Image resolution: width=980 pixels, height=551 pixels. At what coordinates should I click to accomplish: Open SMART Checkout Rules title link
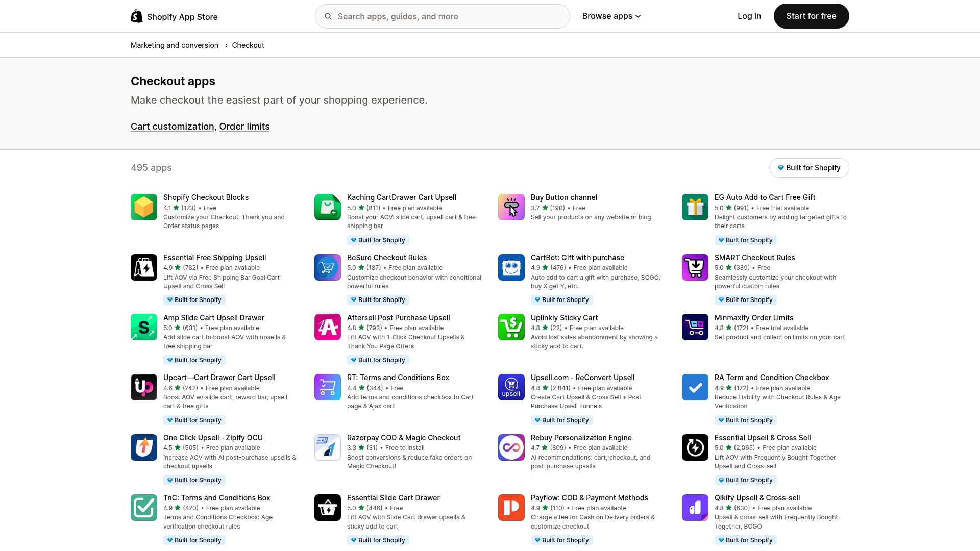pos(754,258)
